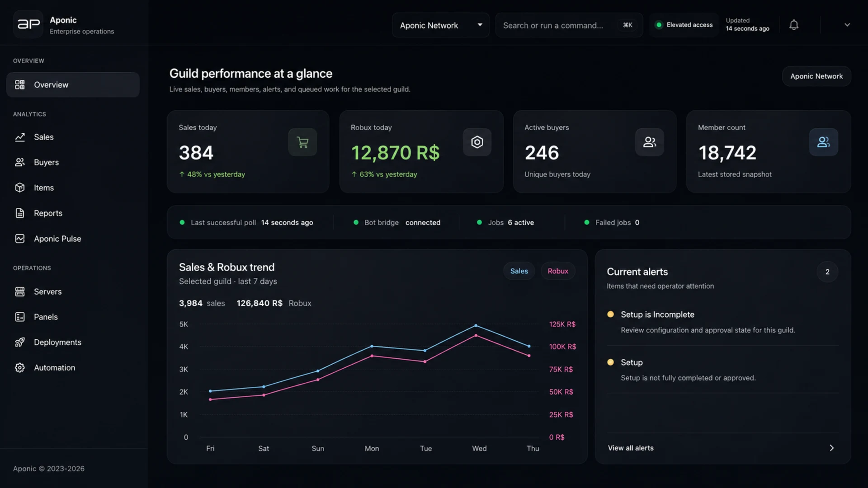Expand the account menu chevron at top right

tap(847, 25)
